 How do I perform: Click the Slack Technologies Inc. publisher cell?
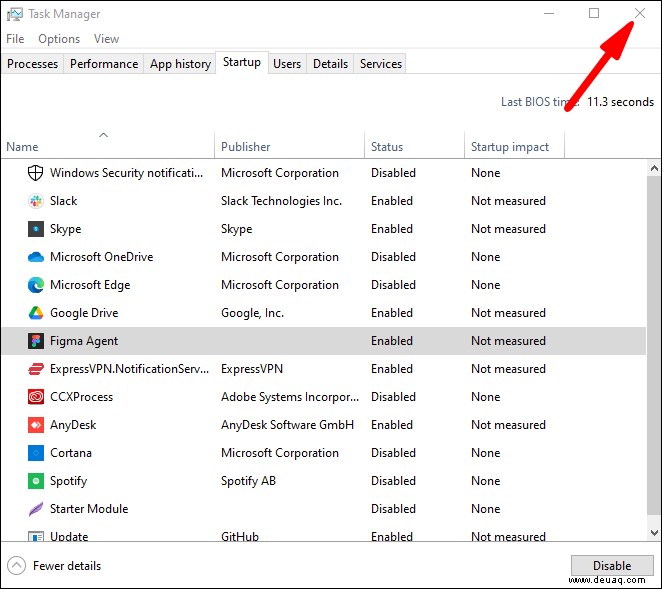(x=282, y=201)
